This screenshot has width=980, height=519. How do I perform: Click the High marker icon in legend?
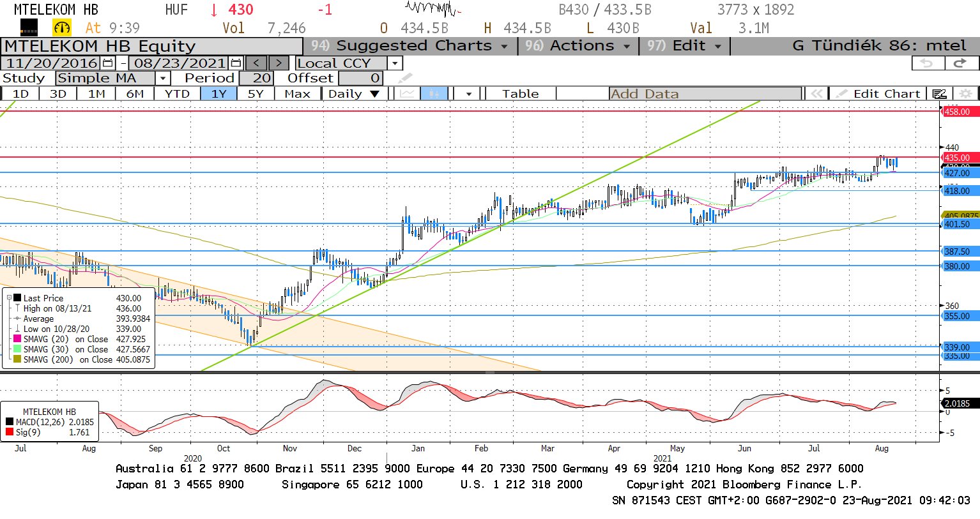point(17,308)
